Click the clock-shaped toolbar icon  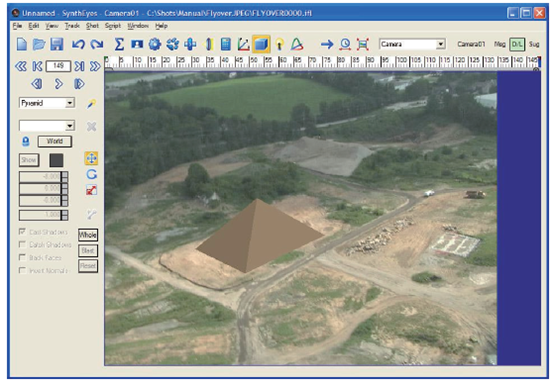345,45
